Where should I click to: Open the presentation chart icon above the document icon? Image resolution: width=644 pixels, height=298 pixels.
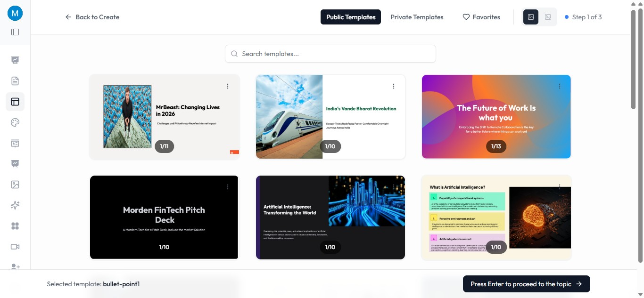[15, 60]
